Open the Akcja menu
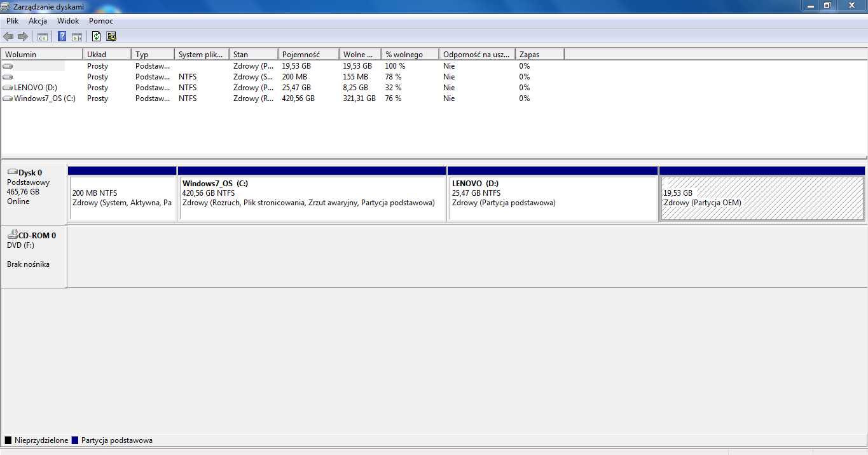 [x=38, y=21]
